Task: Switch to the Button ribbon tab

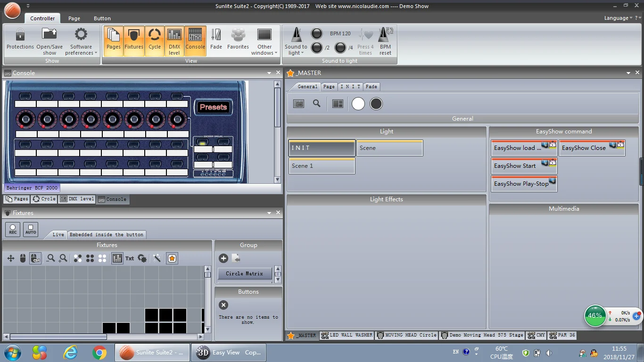Action: (102, 18)
